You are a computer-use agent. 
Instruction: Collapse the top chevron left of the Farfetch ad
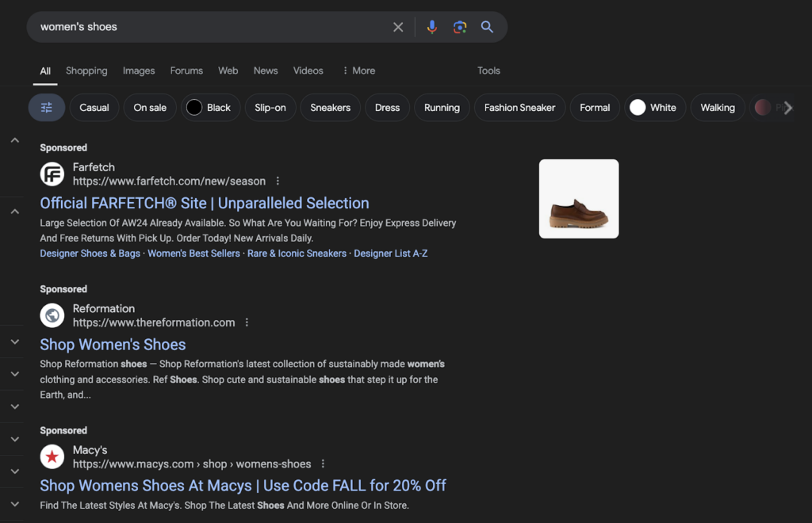14,140
